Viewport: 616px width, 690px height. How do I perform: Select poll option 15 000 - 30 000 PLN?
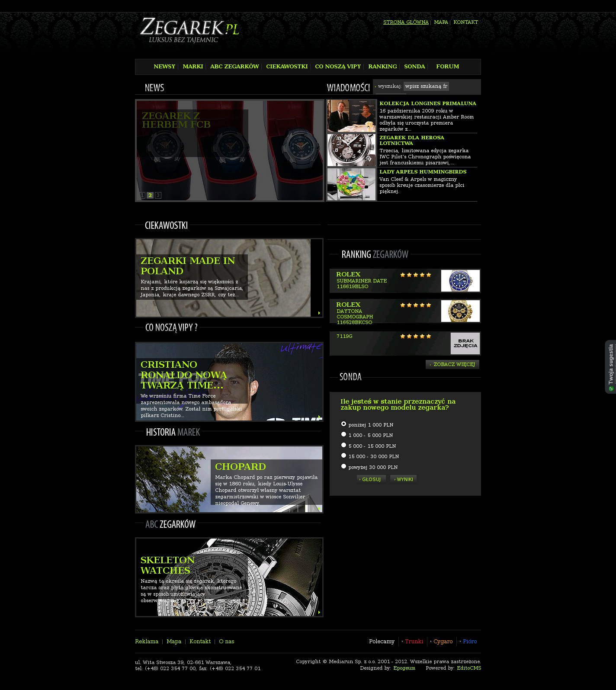343,456
